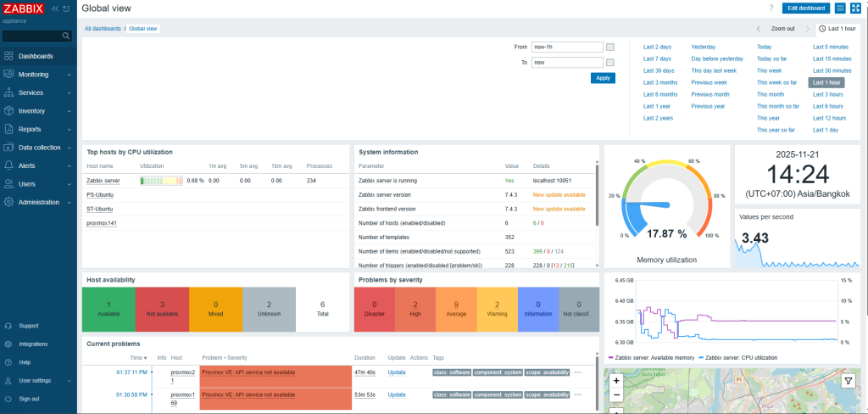
Task: Expand User settings in the sidebar
Action: [37, 381]
